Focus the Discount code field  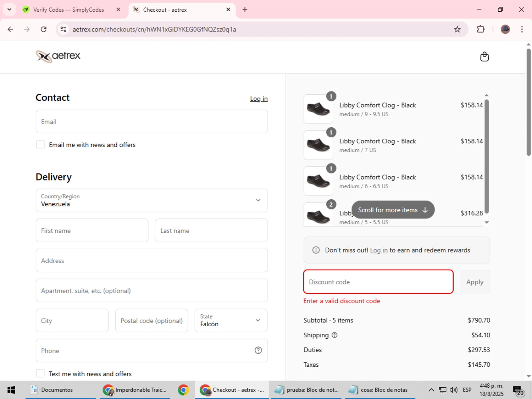pyautogui.click(x=378, y=282)
